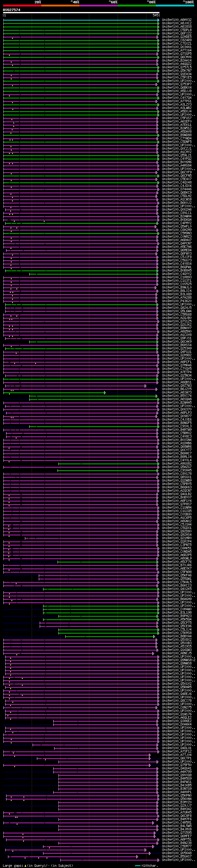
Task: Select the UniRef100_B0XSN4 label
Action: [177, 440]
